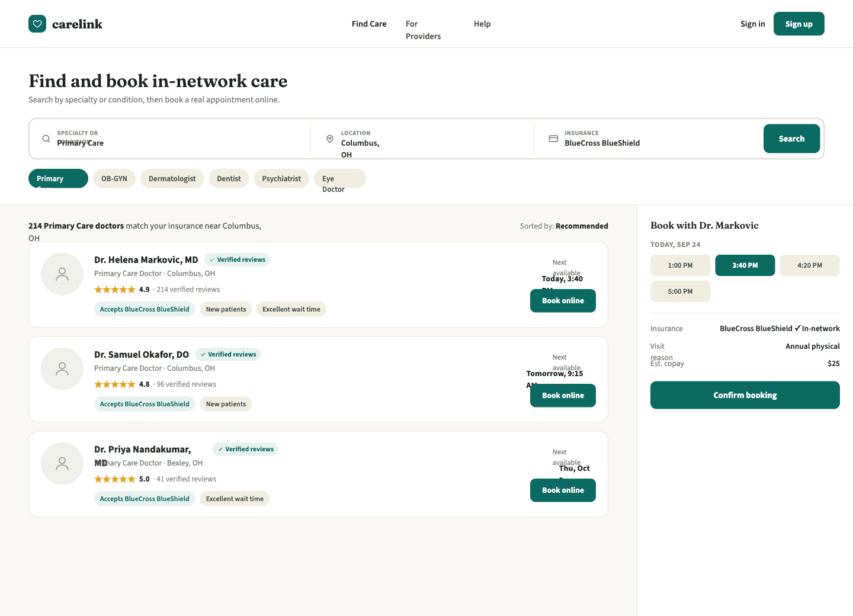This screenshot has width=853, height=616.
Task: Click Excellent wait time tag on Markovic card
Action: [x=291, y=309]
